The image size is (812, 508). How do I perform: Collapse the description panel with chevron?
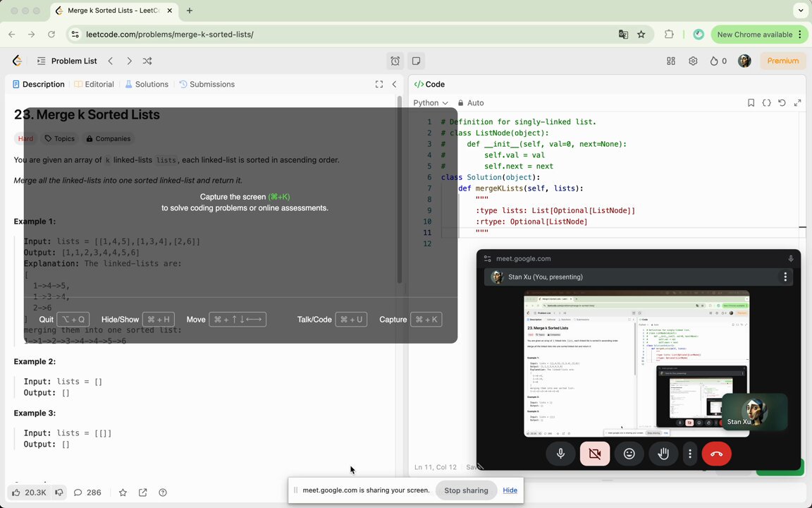(394, 84)
